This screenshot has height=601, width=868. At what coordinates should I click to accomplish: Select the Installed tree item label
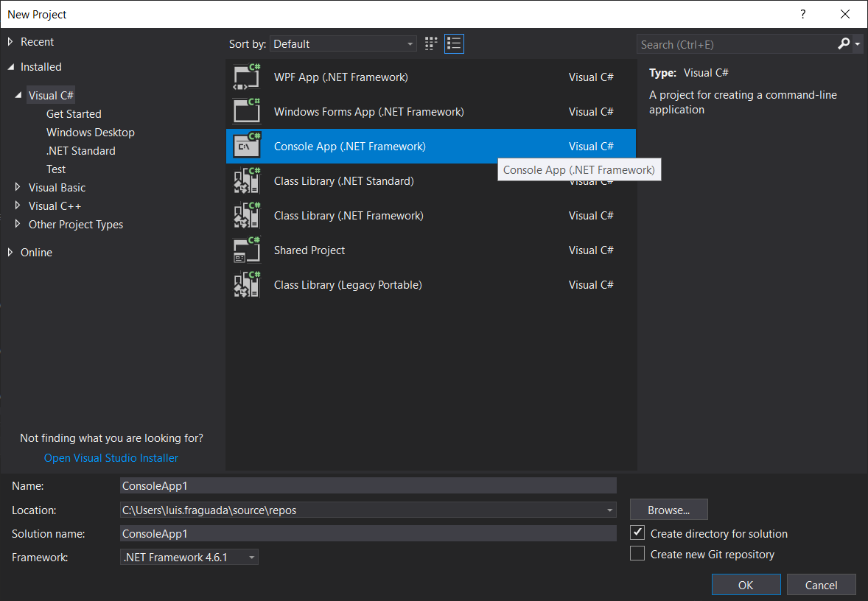tap(41, 67)
